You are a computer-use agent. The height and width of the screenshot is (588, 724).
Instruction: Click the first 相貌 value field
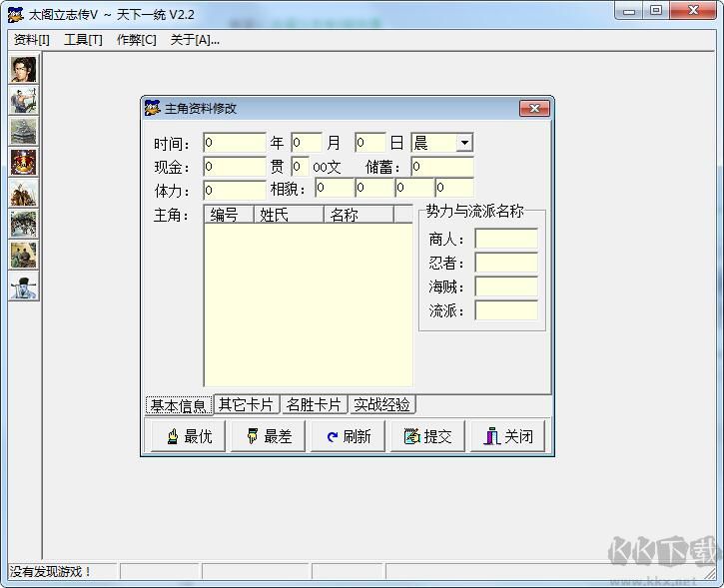[335, 188]
